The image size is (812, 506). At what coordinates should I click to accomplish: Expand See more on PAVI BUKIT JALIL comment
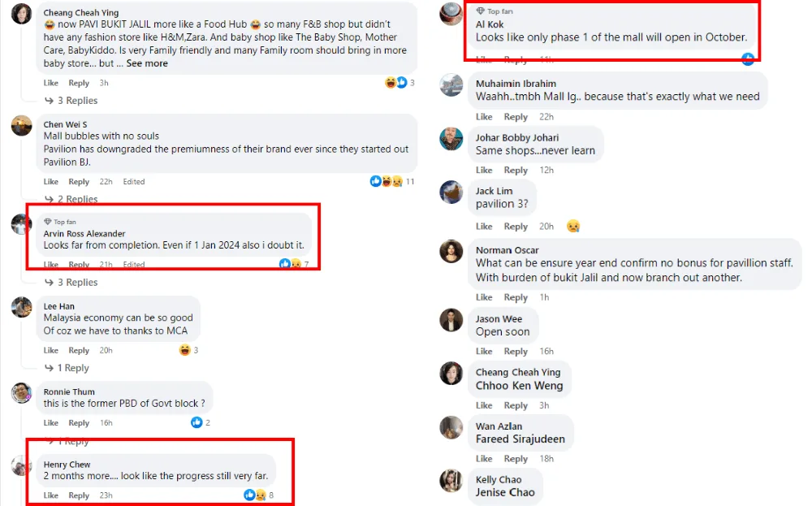[x=147, y=63]
